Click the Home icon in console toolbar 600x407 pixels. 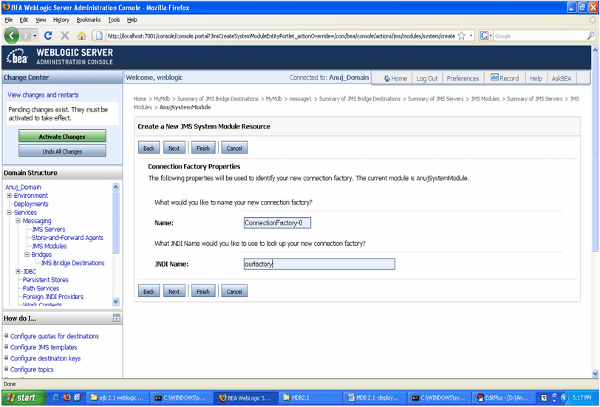[386, 78]
